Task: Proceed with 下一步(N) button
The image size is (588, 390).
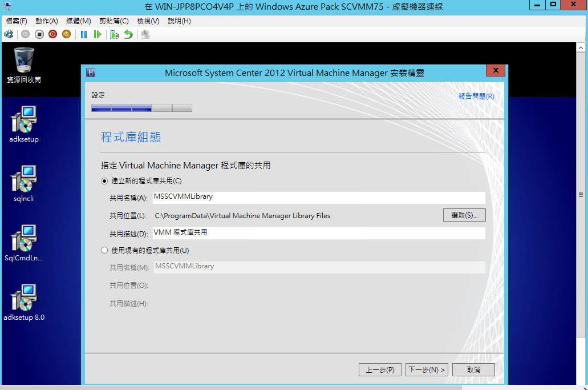Action: click(x=427, y=370)
